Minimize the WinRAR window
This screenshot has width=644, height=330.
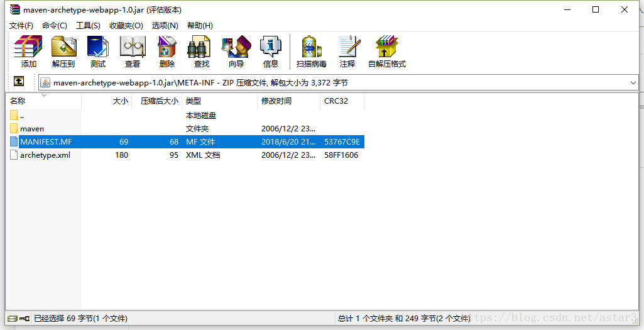tap(567, 9)
